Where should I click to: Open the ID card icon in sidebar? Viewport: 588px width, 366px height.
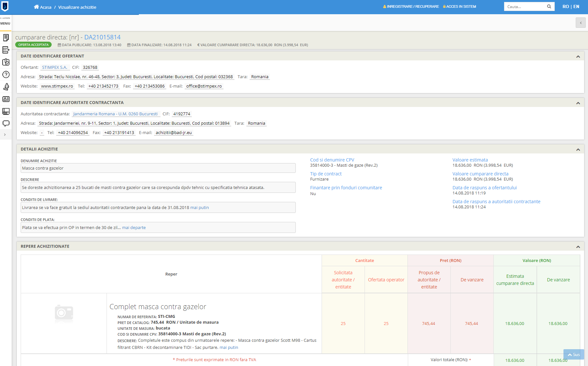coord(6,99)
